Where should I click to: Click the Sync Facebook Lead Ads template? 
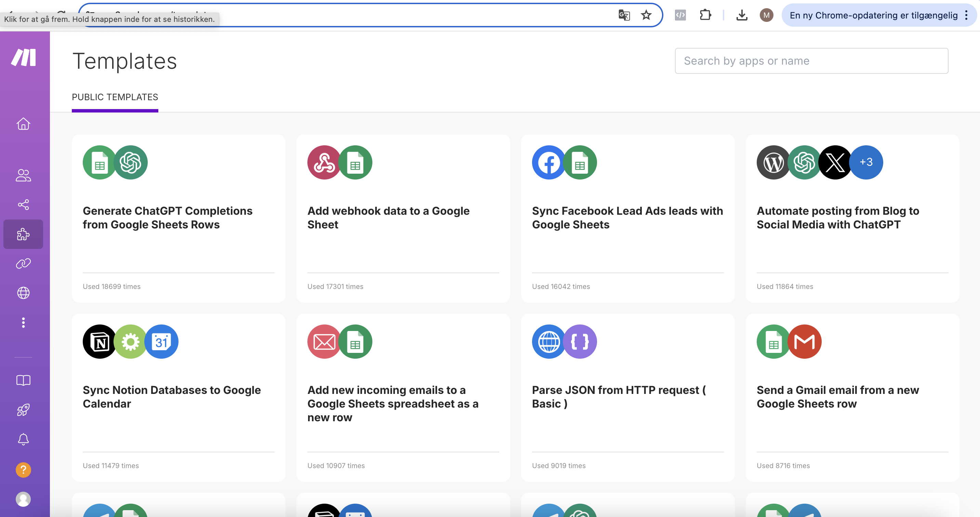[628, 217]
